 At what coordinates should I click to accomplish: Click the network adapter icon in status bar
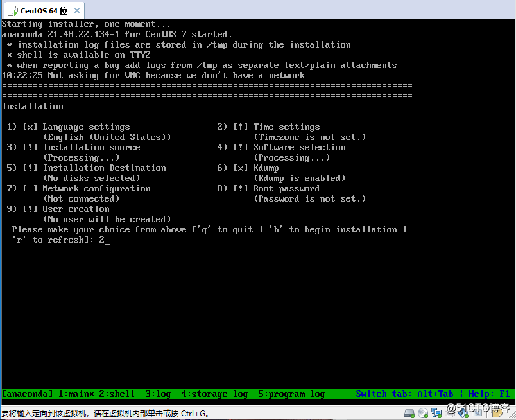tap(436, 413)
